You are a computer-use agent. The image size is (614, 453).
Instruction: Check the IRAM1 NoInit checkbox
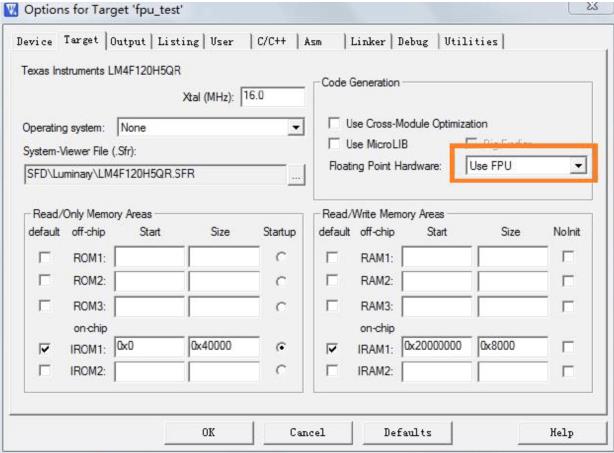pyautogui.click(x=568, y=349)
